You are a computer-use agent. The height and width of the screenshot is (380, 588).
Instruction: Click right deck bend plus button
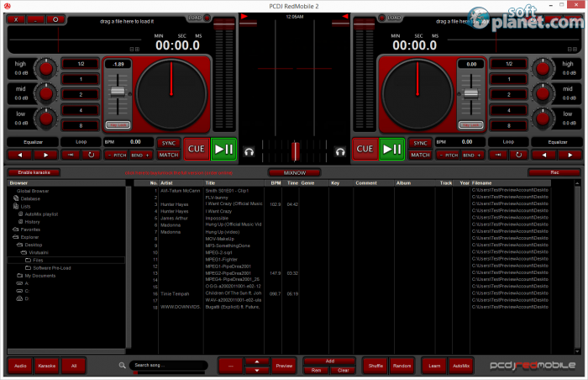pos(472,155)
